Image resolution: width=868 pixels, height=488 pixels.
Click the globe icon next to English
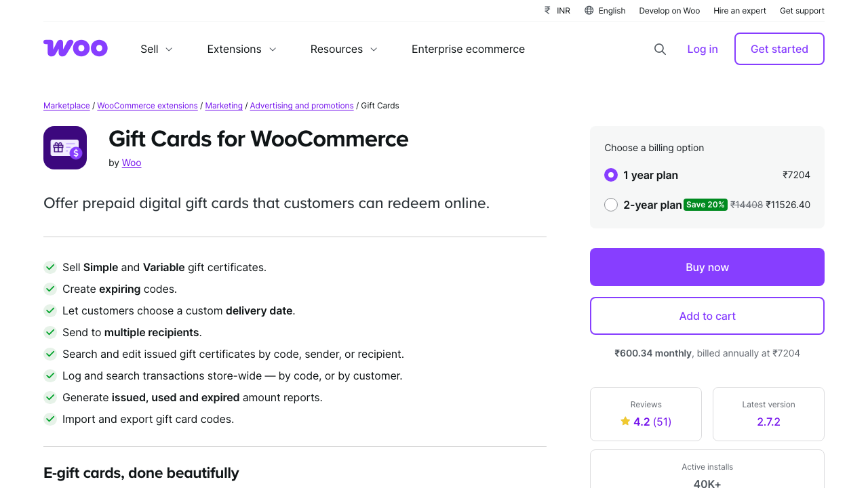click(x=589, y=10)
